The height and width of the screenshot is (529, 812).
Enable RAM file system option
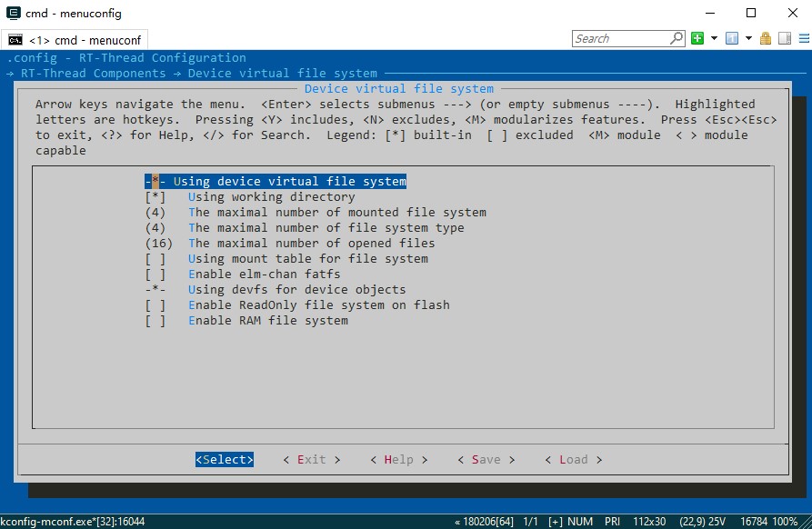[x=246, y=321]
